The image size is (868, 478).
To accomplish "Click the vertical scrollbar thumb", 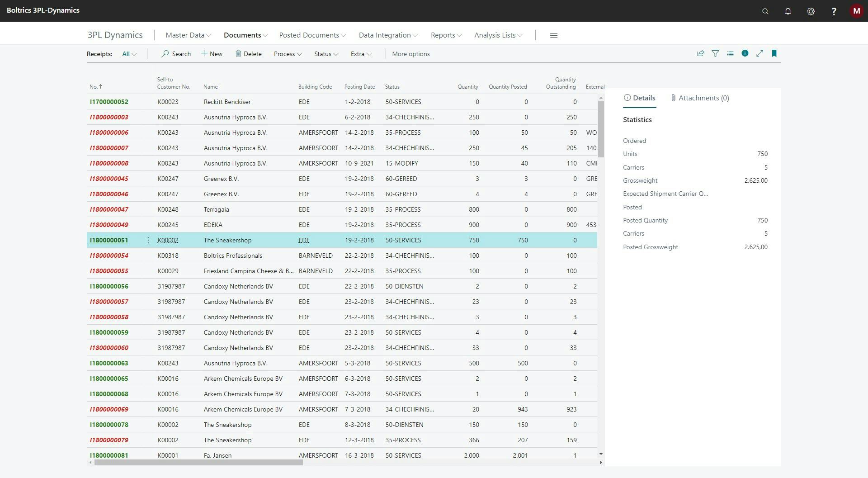I will tap(601, 129).
